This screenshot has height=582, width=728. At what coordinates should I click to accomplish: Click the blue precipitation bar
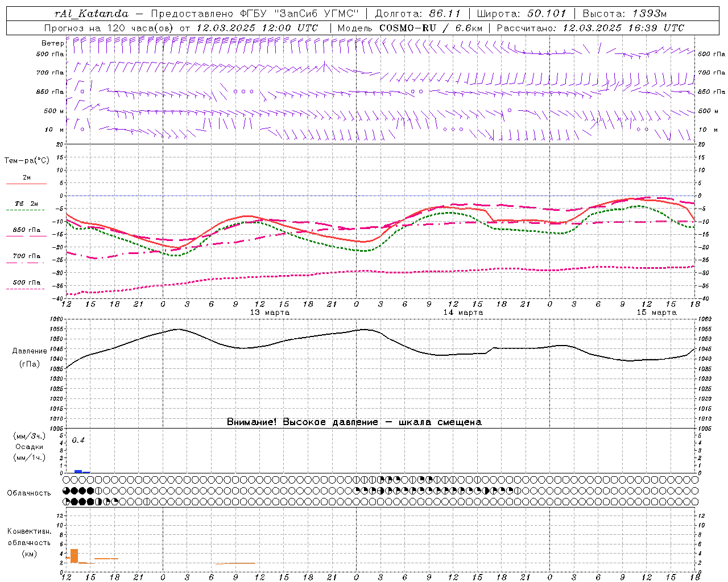(78, 472)
